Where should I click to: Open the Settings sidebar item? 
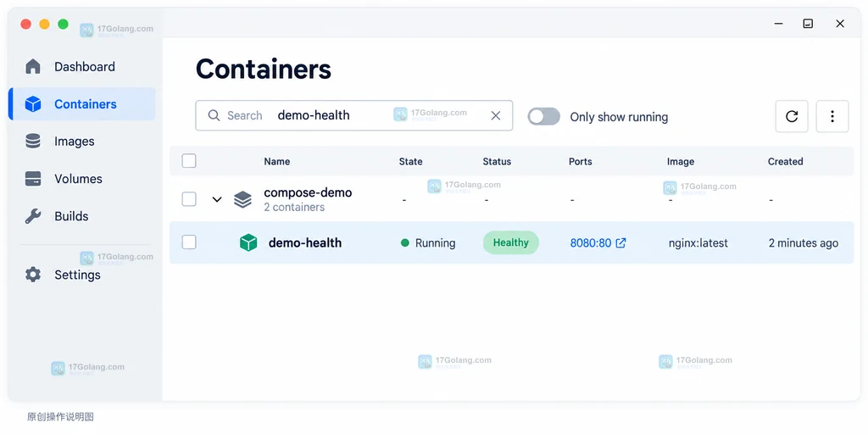tap(82, 275)
